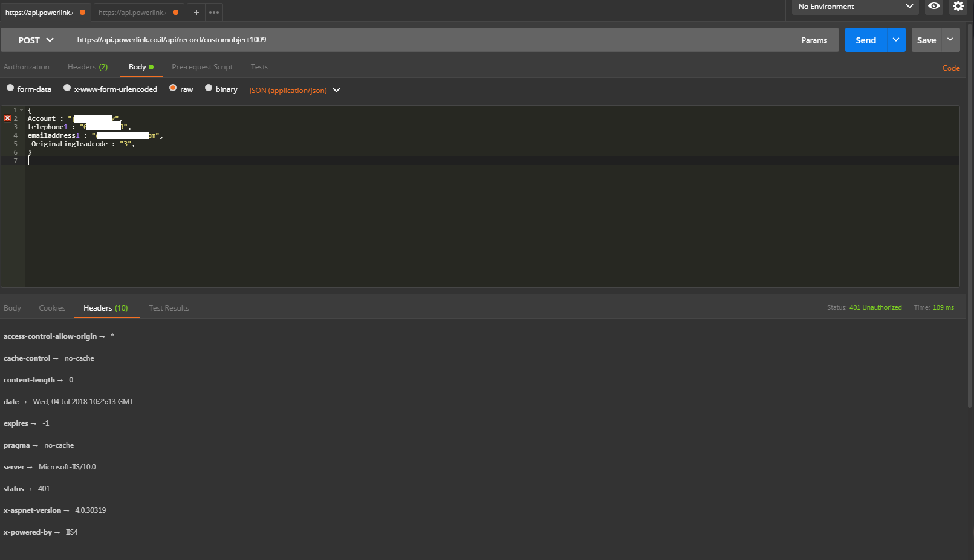Viewport: 974px width, 560px height.
Task: Select the second api.powerlink request tab
Action: (139, 13)
